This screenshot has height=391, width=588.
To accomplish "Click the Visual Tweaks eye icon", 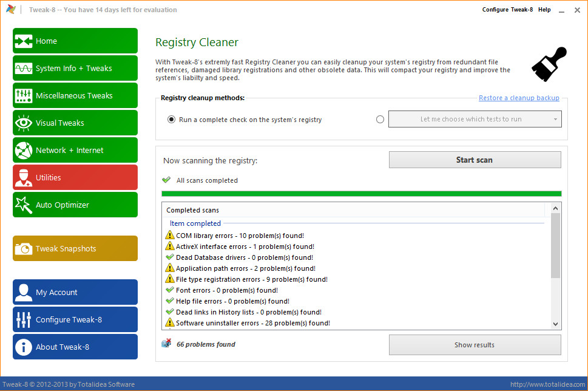I will pyautogui.click(x=24, y=123).
